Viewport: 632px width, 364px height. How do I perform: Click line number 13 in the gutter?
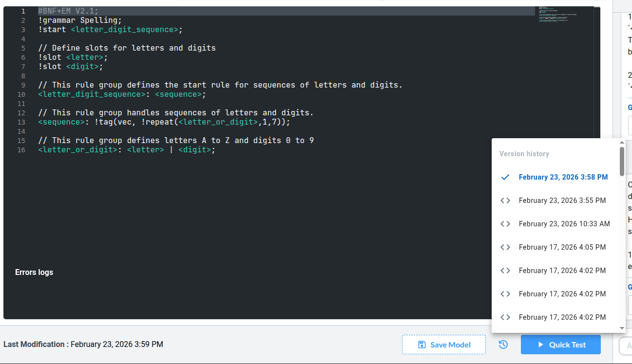tap(21, 122)
